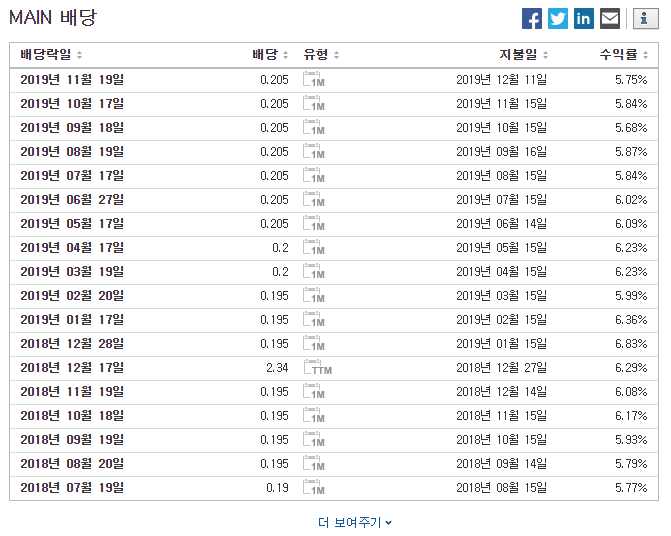The width and height of the screenshot is (671, 536).
Task: Open the info button beside share icons
Action: [x=645, y=19]
